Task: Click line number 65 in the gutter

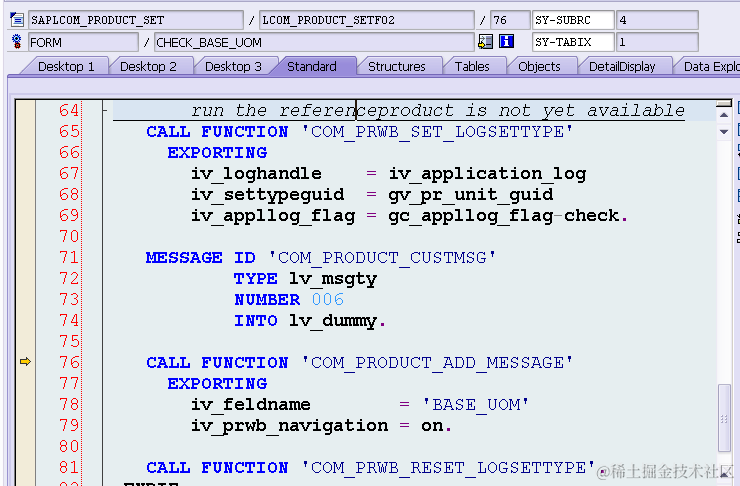Action: tap(69, 131)
